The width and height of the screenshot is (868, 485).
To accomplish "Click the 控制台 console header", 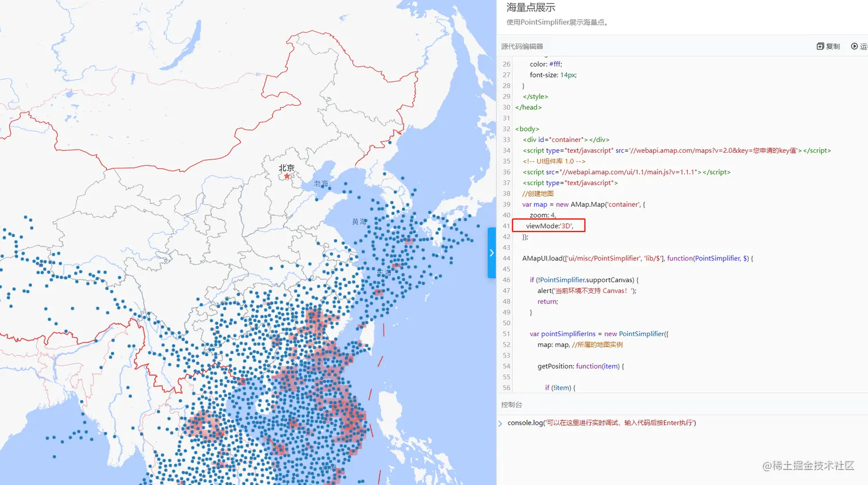I will pos(511,405).
